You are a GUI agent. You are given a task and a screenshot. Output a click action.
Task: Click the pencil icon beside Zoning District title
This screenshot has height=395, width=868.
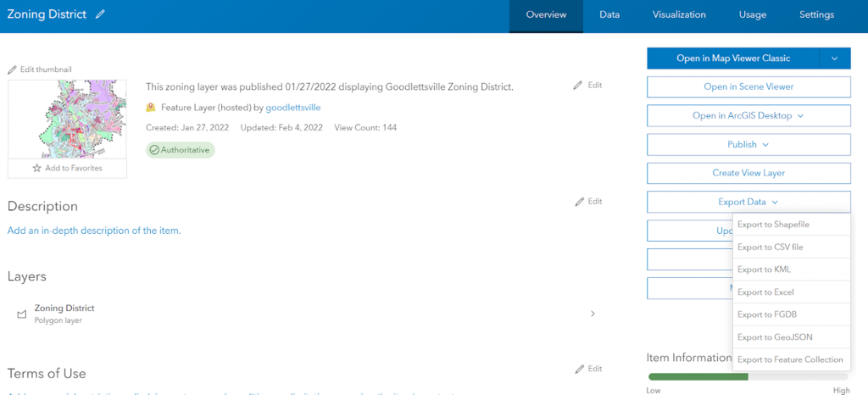tap(101, 14)
